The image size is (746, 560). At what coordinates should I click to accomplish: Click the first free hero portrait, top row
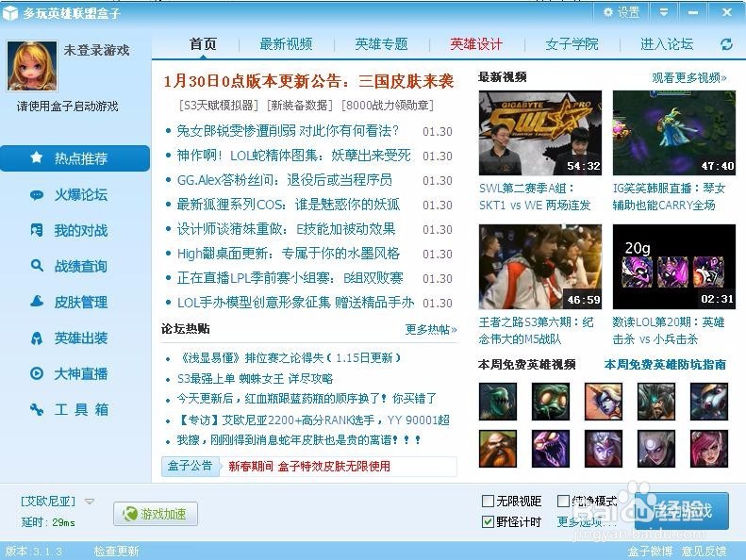point(498,402)
